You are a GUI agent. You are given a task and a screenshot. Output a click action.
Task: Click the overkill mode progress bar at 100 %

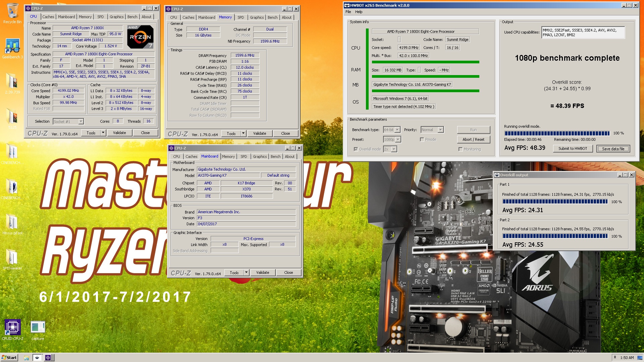point(557,133)
